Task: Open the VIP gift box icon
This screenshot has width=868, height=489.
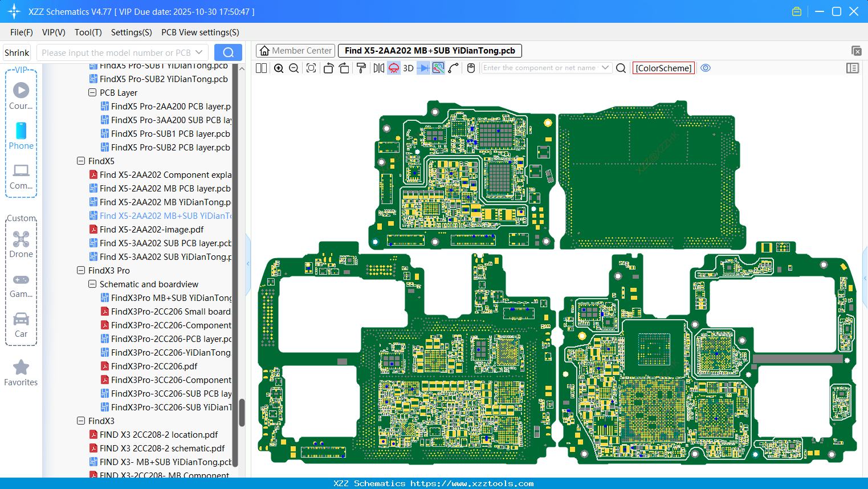Action: (x=797, y=11)
